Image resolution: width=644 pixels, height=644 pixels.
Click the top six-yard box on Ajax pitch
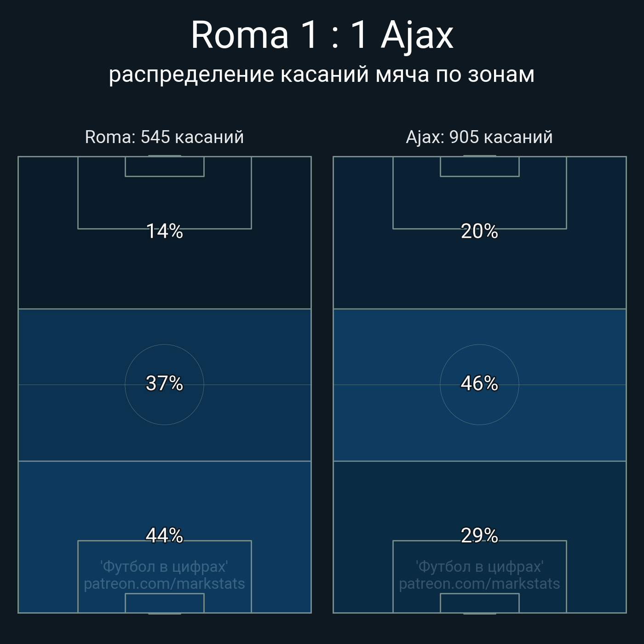pyautogui.click(x=479, y=167)
